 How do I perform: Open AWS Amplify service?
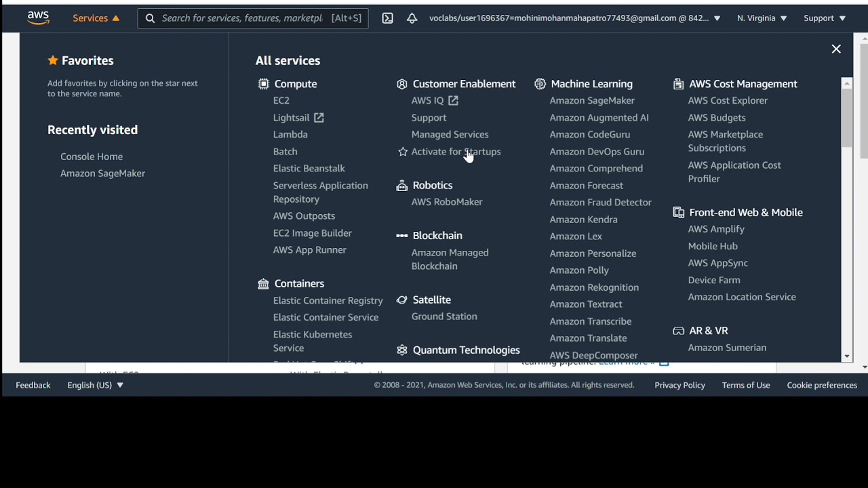tap(716, 229)
